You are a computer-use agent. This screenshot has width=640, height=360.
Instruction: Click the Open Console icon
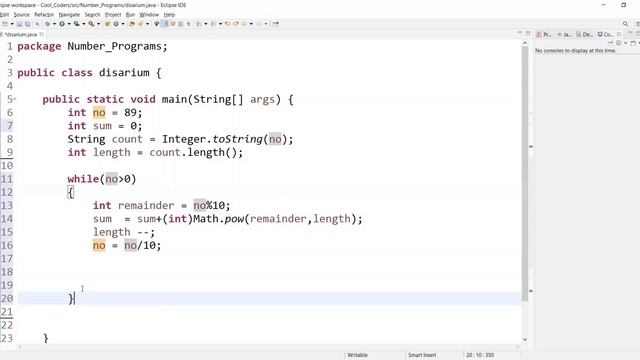(633, 43)
